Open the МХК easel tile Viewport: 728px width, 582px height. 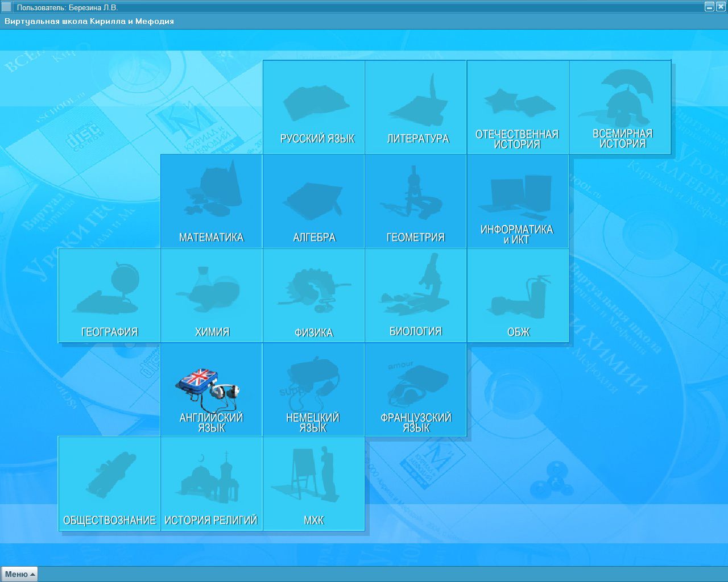(x=314, y=484)
